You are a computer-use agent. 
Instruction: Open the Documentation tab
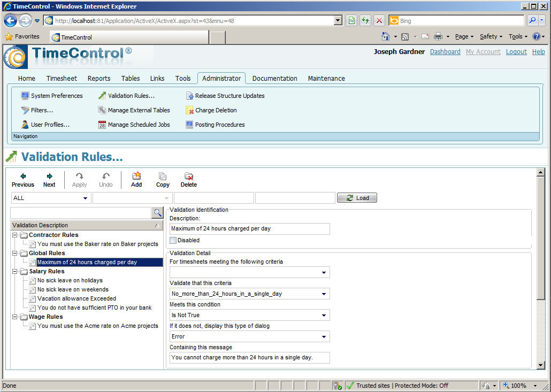point(275,78)
